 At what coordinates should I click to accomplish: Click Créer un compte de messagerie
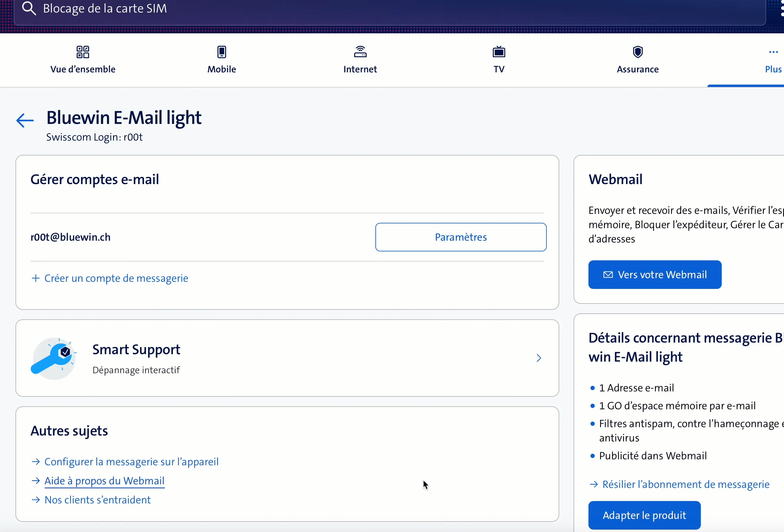(116, 278)
